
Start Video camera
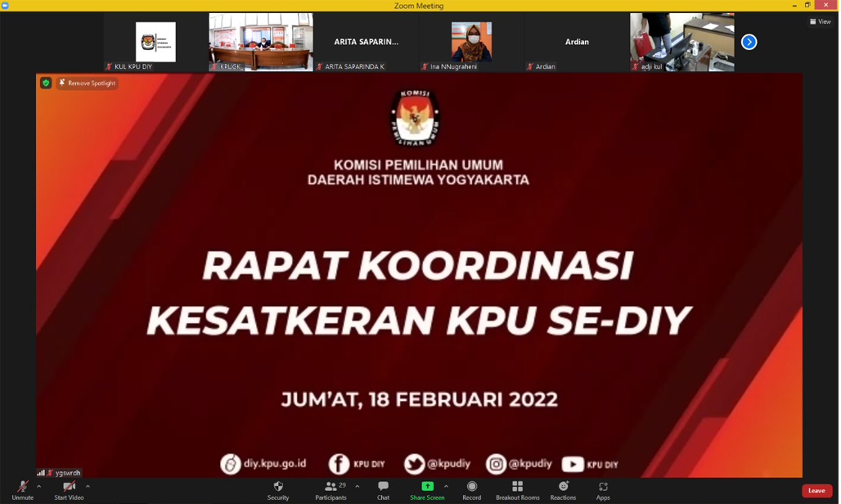pos(69,489)
